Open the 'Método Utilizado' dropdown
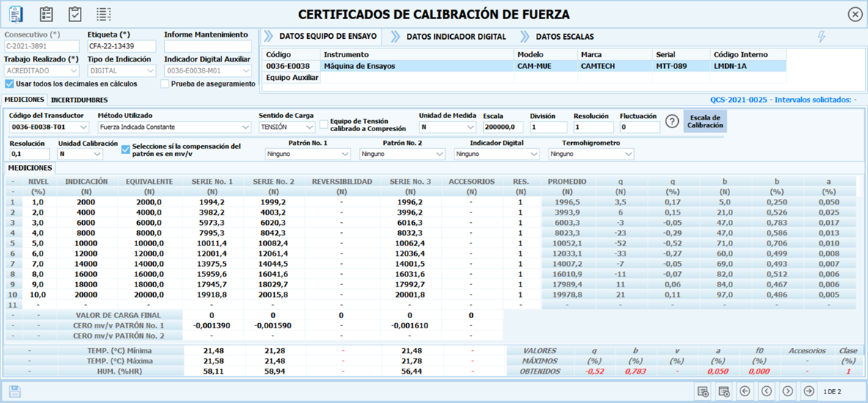Image resolution: width=868 pixels, height=403 pixels. (173, 127)
